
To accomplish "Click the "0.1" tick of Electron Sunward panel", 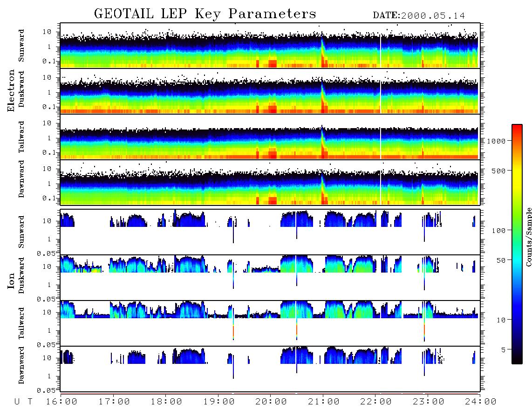I will [49, 61].
